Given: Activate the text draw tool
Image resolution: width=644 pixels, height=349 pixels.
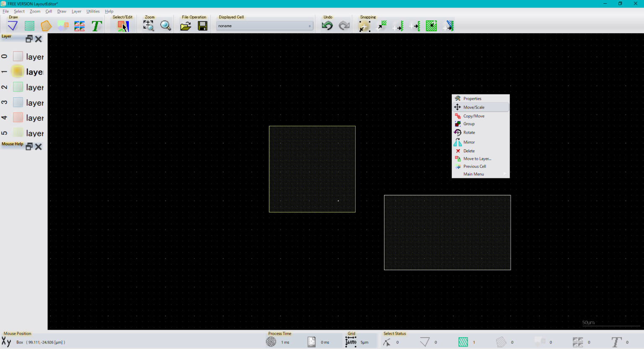Looking at the screenshot, I should 96,26.
